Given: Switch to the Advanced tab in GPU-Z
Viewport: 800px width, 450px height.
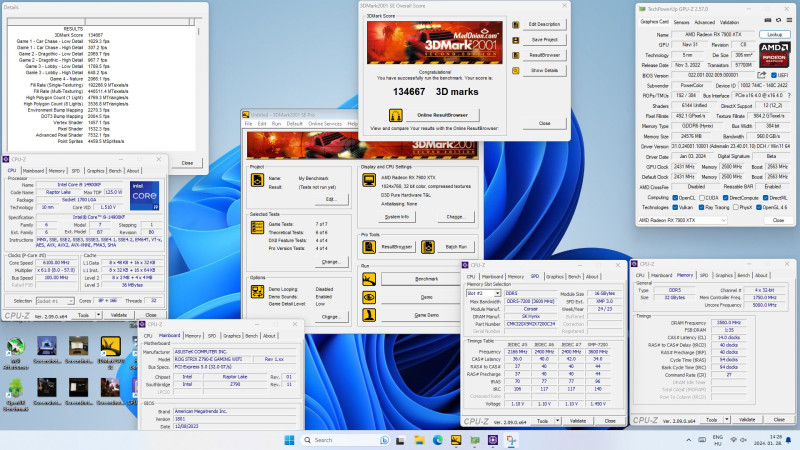Looking at the screenshot, I should [x=705, y=22].
